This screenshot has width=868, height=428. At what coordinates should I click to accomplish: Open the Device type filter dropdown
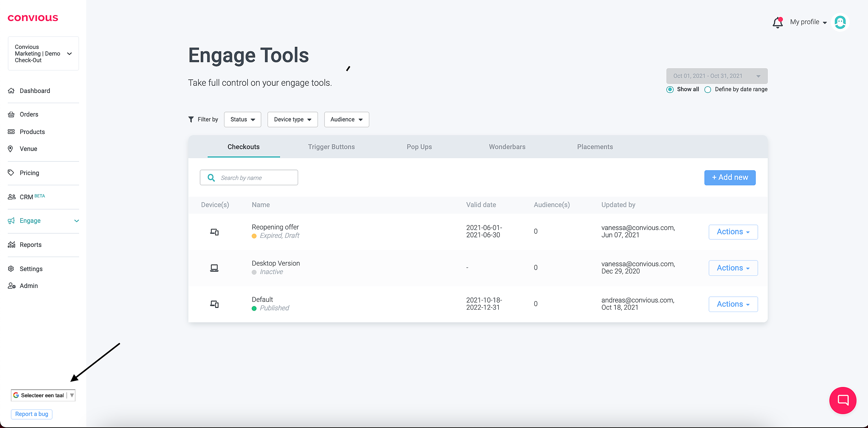tap(292, 119)
